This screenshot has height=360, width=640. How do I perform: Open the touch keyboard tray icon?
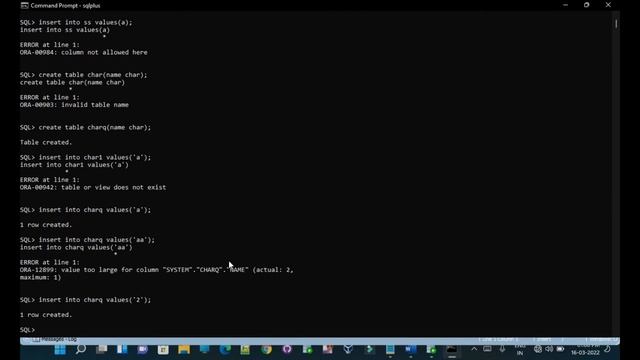coord(487,349)
